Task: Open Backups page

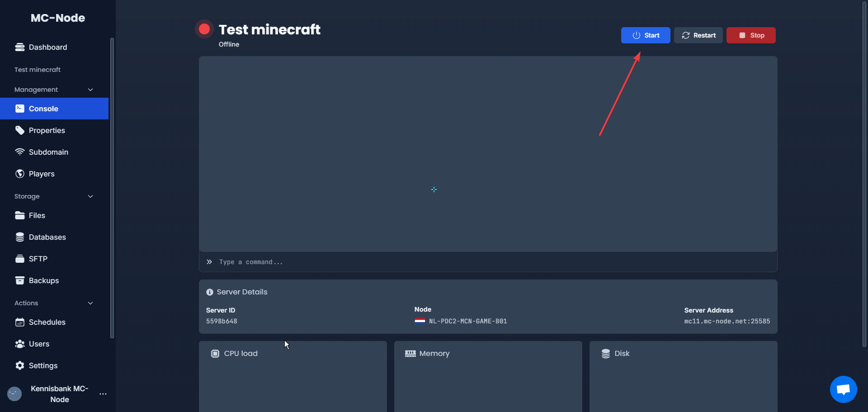Action: coord(54,280)
